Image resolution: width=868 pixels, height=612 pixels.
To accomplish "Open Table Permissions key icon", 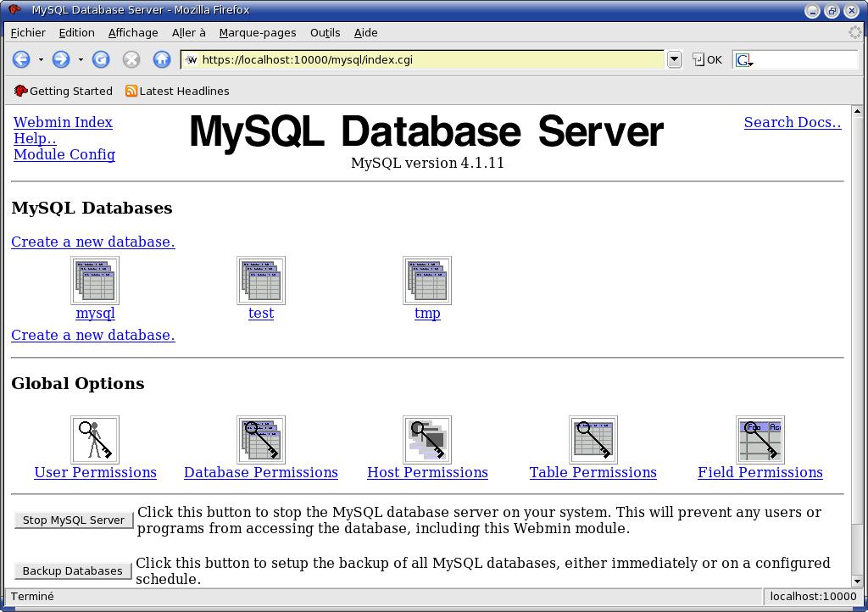I will [593, 440].
